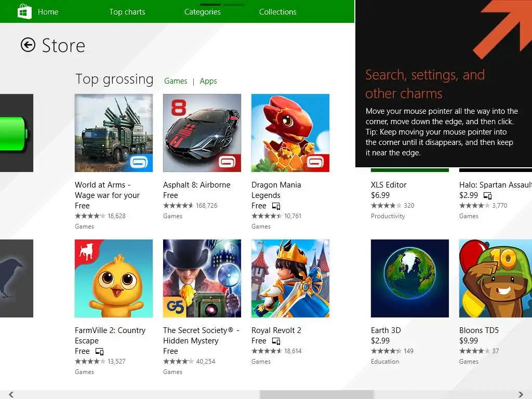This screenshot has height=399, width=532.
Task: Click star rating for Secret Society 40,254
Action: pos(178,362)
